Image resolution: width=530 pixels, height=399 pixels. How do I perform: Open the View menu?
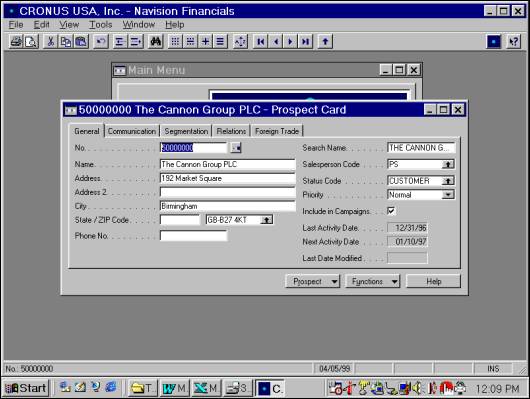(x=69, y=25)
